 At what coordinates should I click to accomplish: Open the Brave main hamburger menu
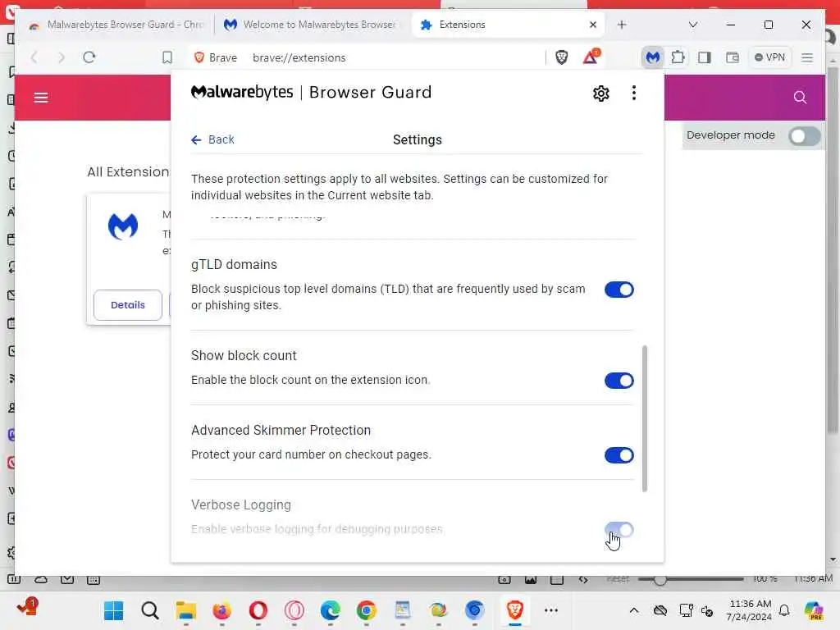coord(807,57)
